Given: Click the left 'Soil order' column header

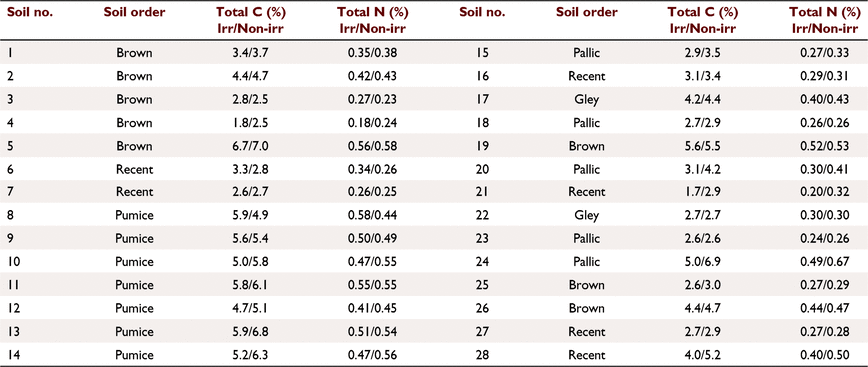Looking at the screenshot, I should point(134,13).
